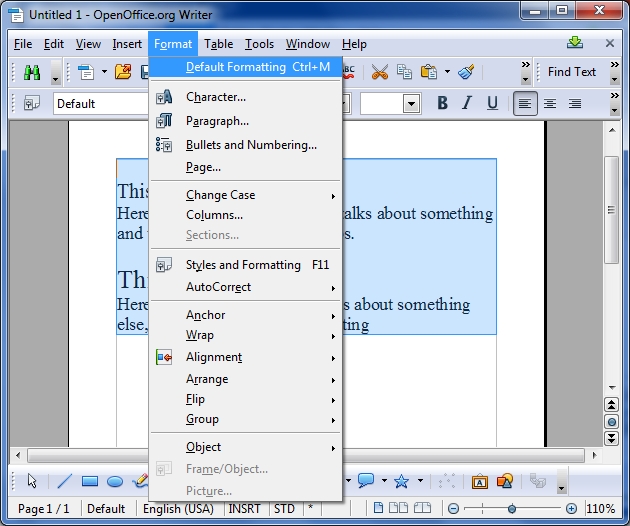The height and width of the screenshot is (526, 630).
Task: Click the two-page view layout icon
Action: (x=399, y=508)
